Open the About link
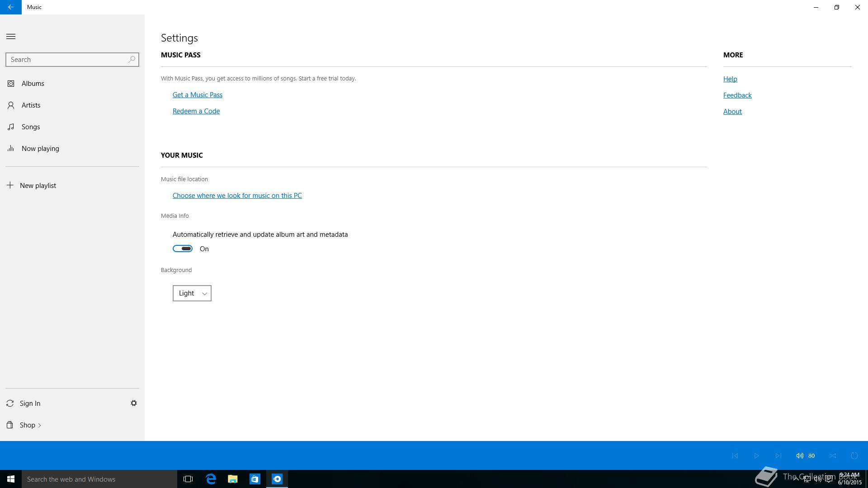The image size is (868, 488). click(732, 112)
